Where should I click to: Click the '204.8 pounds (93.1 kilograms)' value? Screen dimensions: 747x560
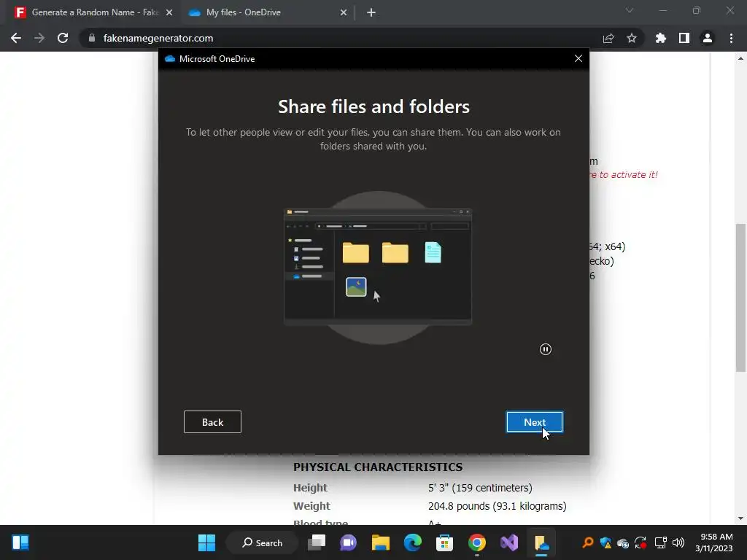pos(498,506)
